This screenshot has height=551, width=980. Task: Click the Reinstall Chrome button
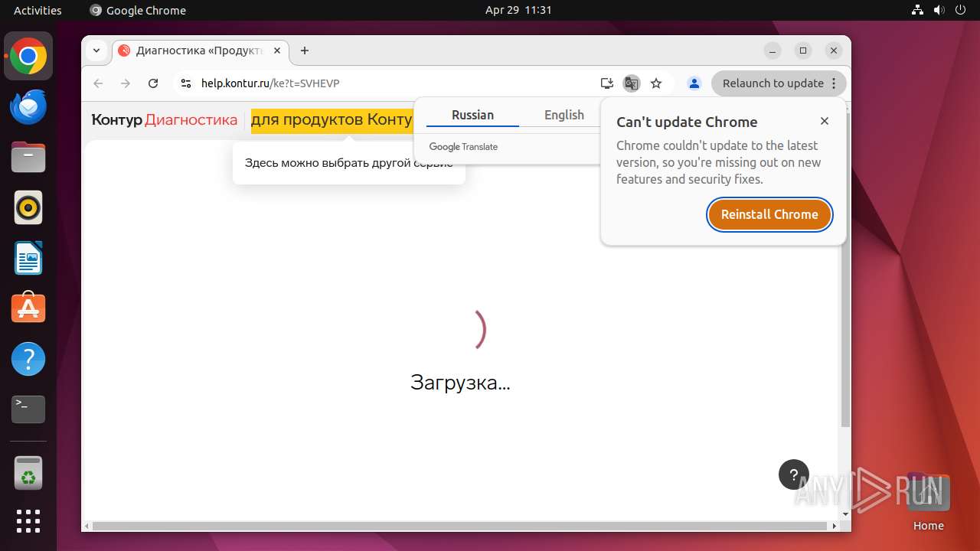[769, 214]
